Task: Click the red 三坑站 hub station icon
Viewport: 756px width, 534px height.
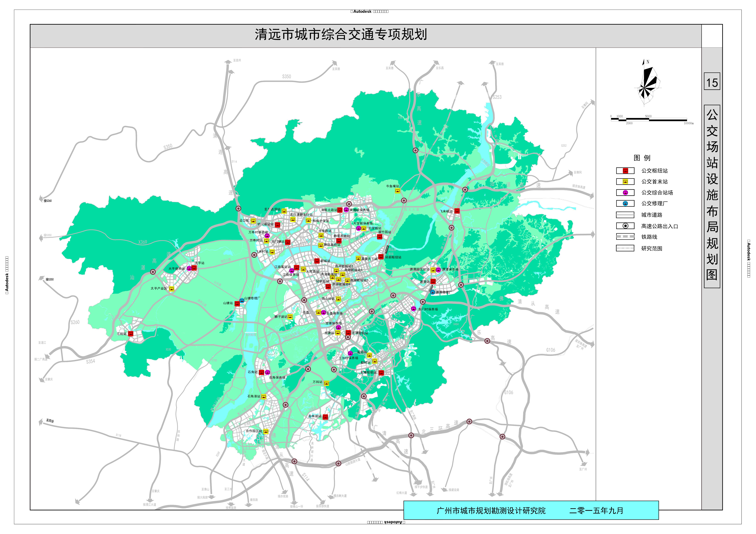Action: point(130,334)
